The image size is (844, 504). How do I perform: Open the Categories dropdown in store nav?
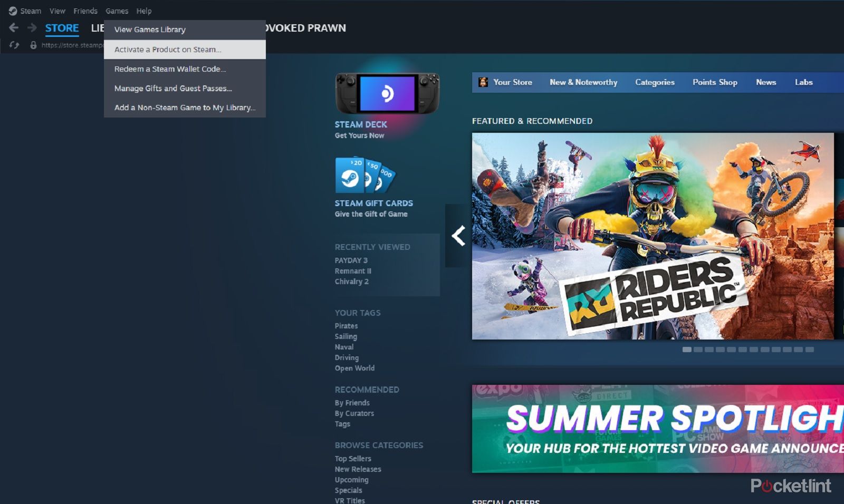655,82
